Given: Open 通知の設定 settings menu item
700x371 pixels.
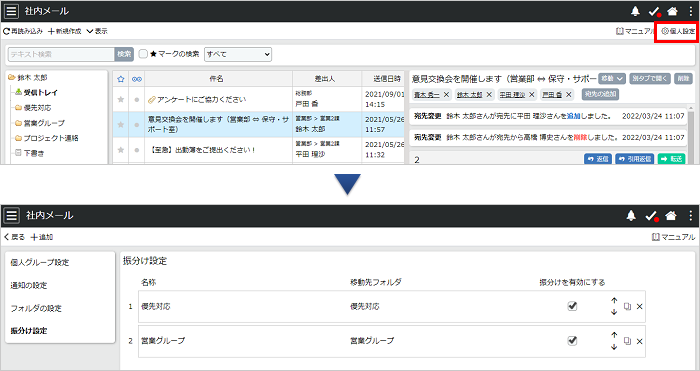Looking at the screenshot, I should point(29,285).
